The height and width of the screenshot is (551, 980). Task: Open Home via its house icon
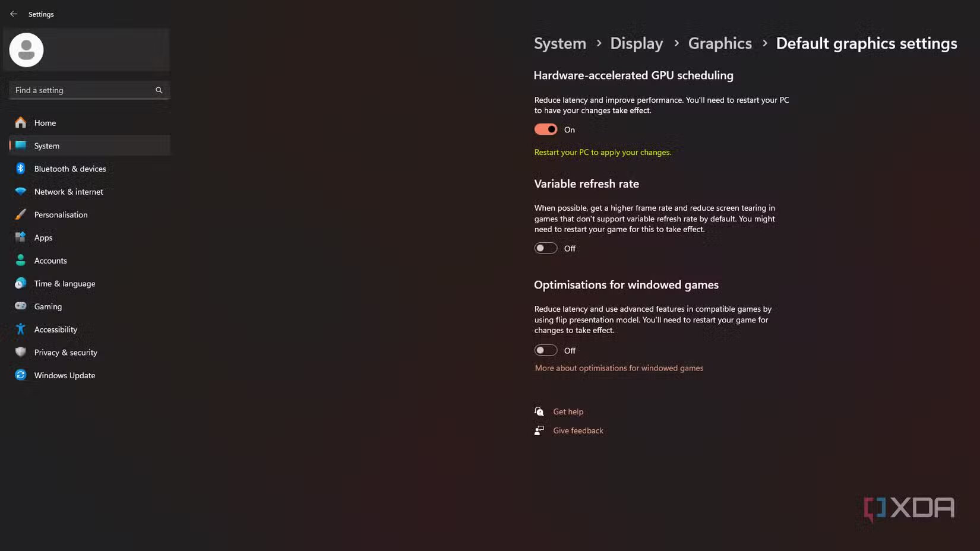tap(21, 123)
